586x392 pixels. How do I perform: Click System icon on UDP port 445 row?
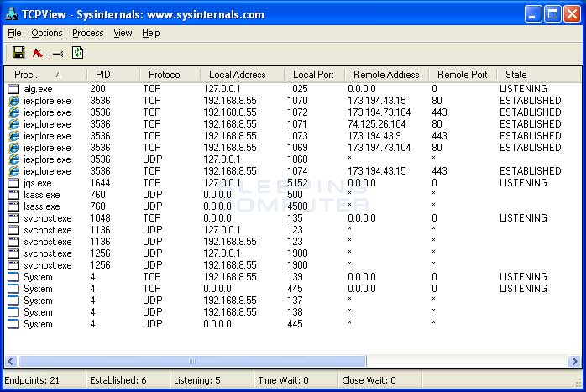pos(13,324)
